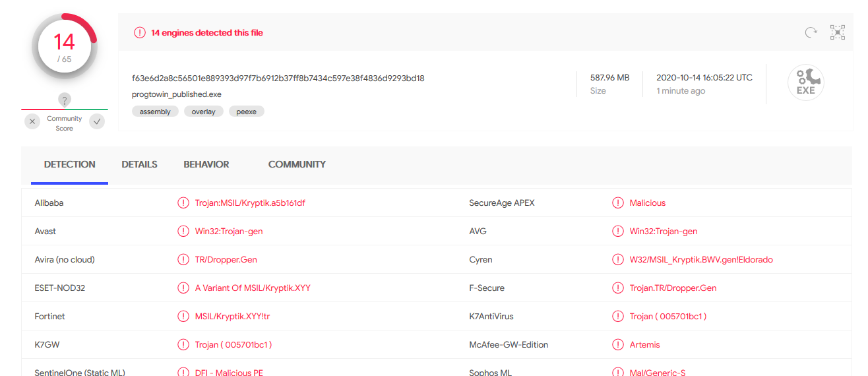This screenshot has width=868, height=376.
Task: Click the warning icon for Cyren detection
Action: pos(618,259)
